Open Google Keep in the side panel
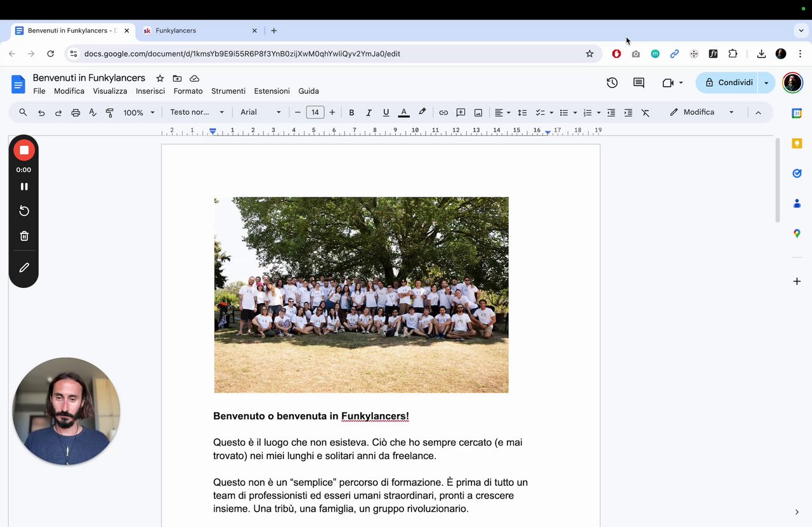Image resolution: width=812 pixels, height=527 pixels. (x=797, y=143)
